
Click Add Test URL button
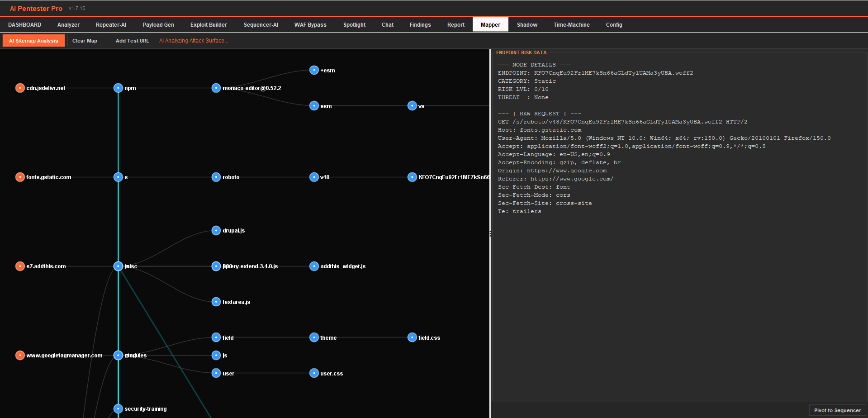[132, 41]
